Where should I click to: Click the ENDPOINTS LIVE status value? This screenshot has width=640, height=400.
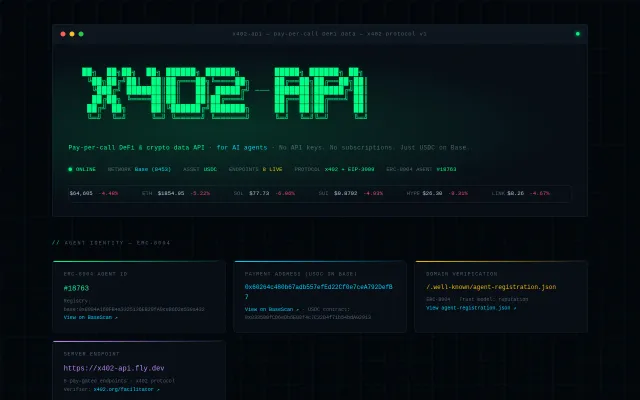tap(272, 169)
